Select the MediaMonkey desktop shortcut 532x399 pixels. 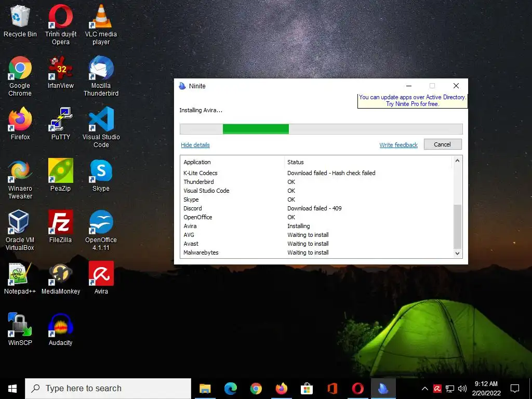pos(61,278)
